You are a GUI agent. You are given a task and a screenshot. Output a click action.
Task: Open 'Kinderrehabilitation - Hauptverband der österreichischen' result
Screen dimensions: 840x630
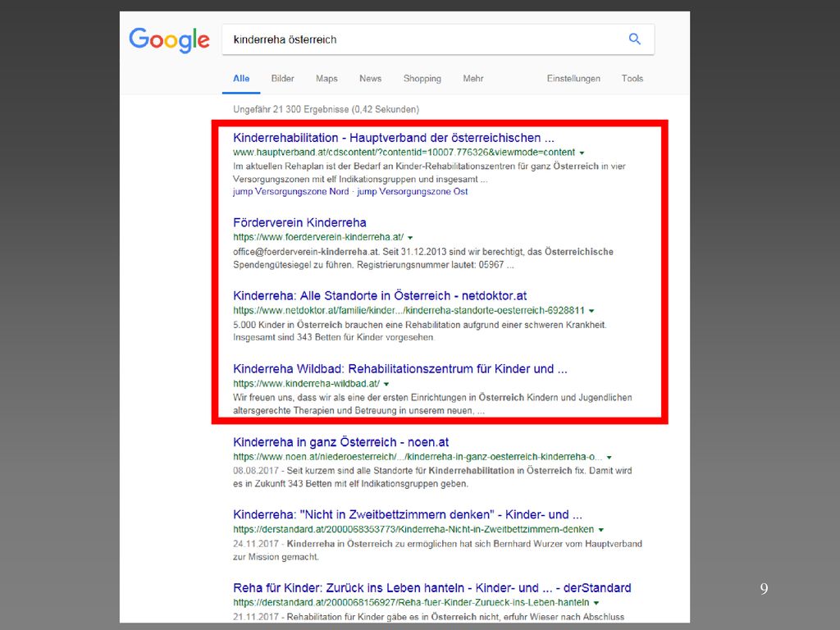(393, 138)
